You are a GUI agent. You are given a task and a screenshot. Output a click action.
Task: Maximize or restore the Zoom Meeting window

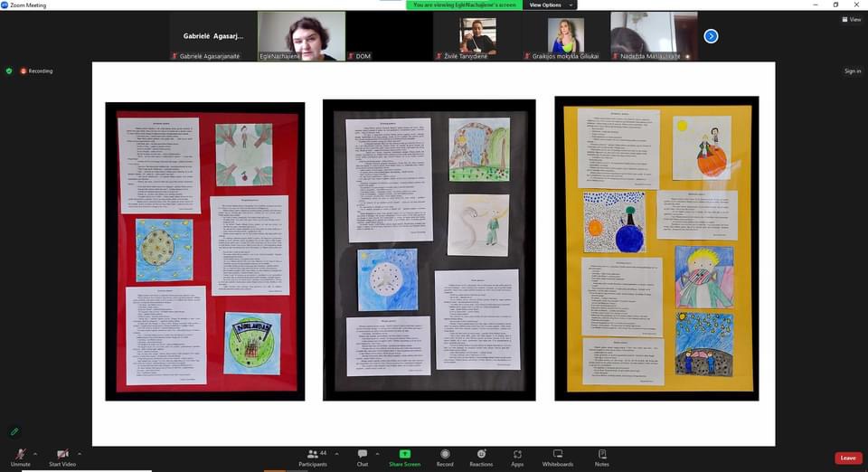(x=835, y=5)
